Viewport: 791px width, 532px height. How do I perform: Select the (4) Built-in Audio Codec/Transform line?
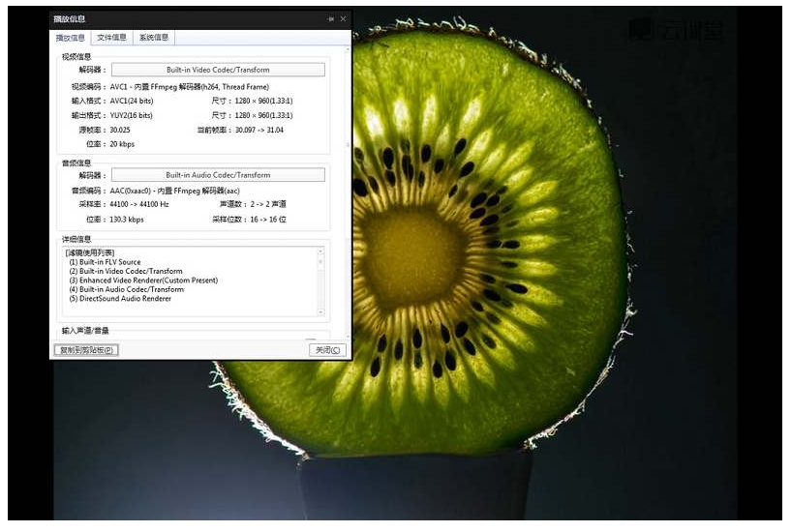(x=126, y=289)
